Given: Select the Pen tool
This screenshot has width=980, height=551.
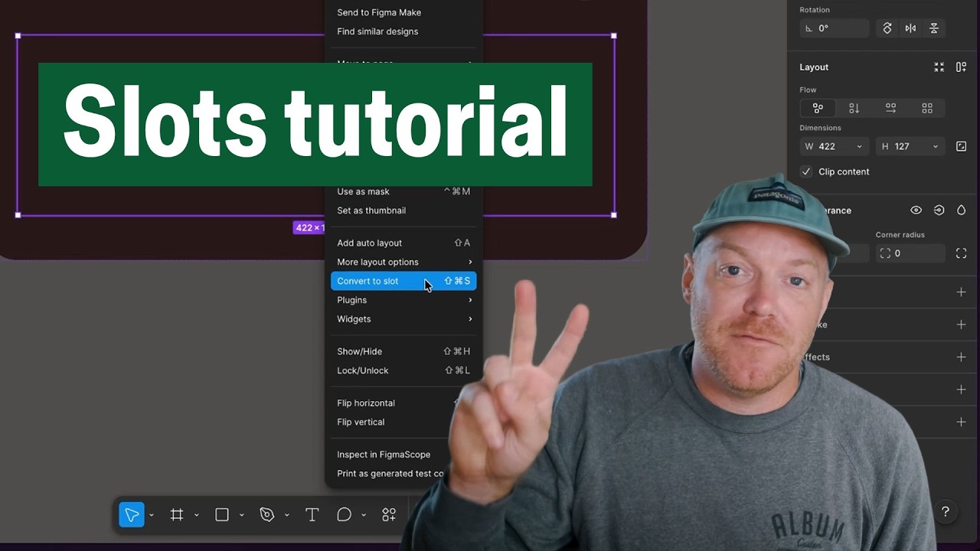Looking at the screenshot, I should (x=267, y=515).
